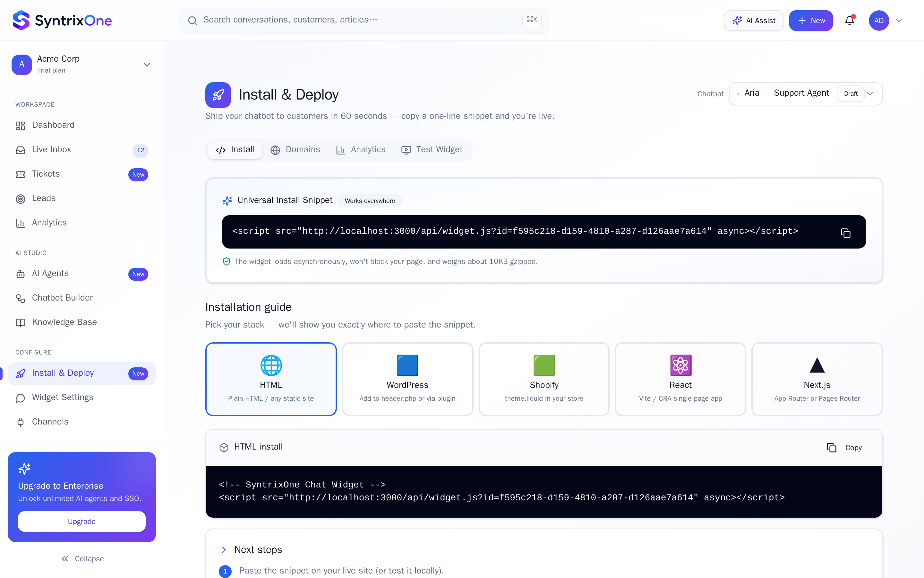Image resolution: width=924 pixels, height=578 pixels.
Task: Collapse the sidebar
Action: tap(82, 559)
